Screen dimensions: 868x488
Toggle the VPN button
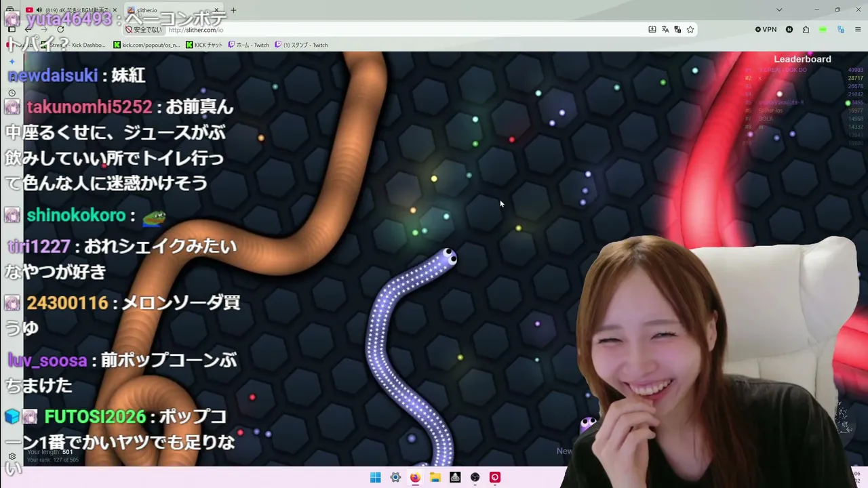coord(766,30)
